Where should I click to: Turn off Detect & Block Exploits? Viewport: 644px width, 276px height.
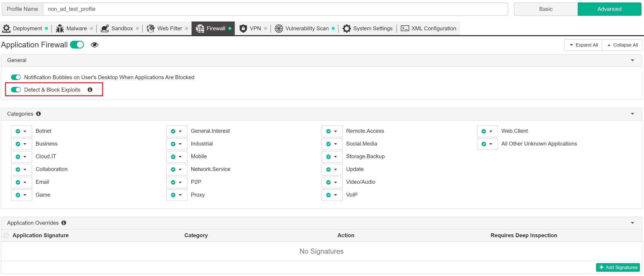click(16, 90)
